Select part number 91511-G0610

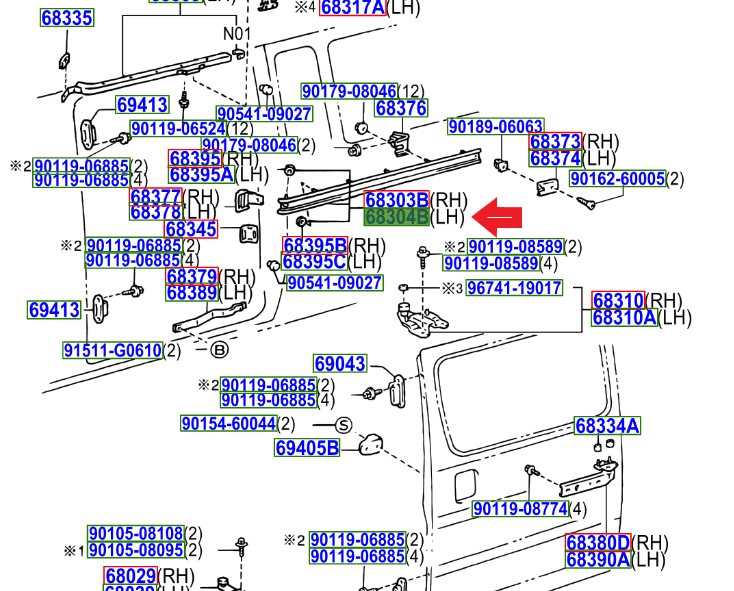click(112, 350)
